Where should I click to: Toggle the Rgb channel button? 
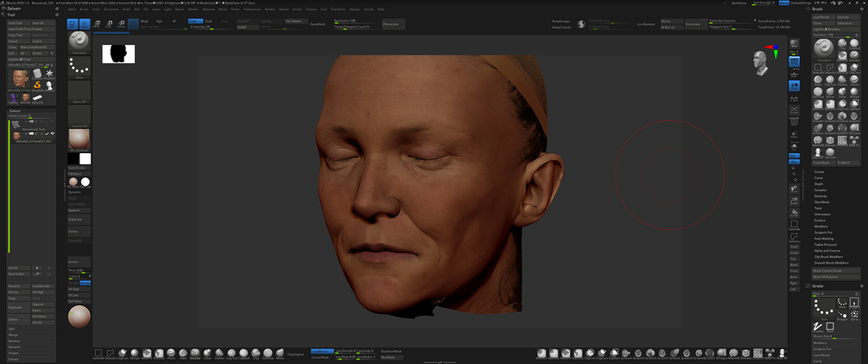159,21
